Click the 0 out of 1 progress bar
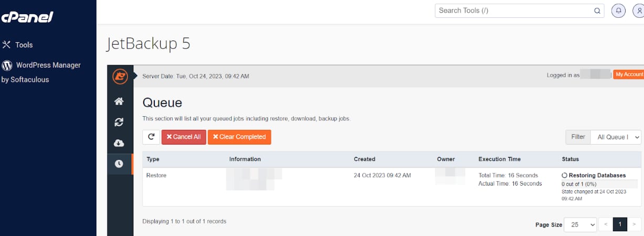Viewport: 644px width, 236px height. coord(599,184)
